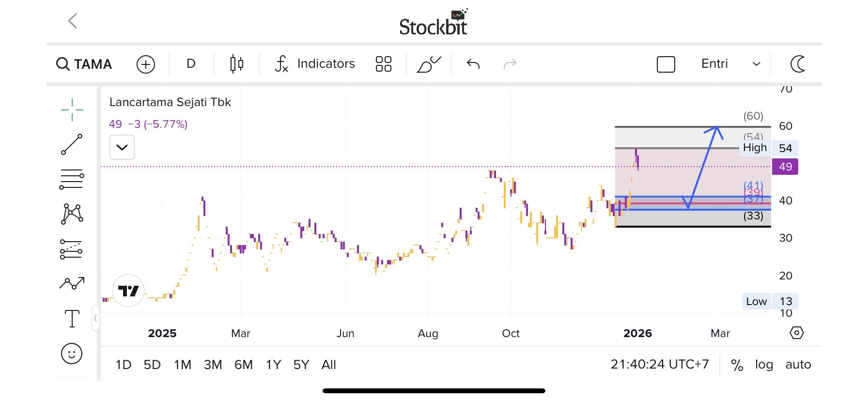The image size is (868, 401).
Task: Open the emoji sticker picker
Action: pyautogui.click(x=72, y=354)
